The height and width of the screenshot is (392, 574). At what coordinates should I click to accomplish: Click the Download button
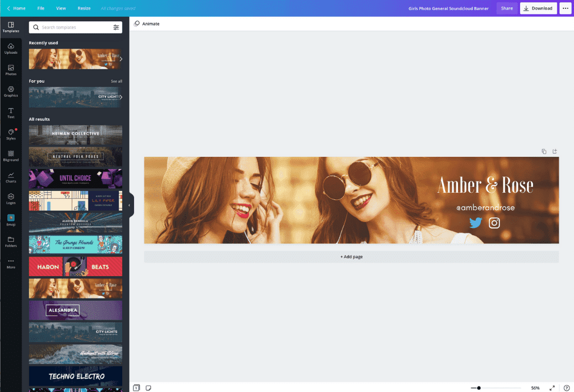pyautogui.click(x=538, y=8)
